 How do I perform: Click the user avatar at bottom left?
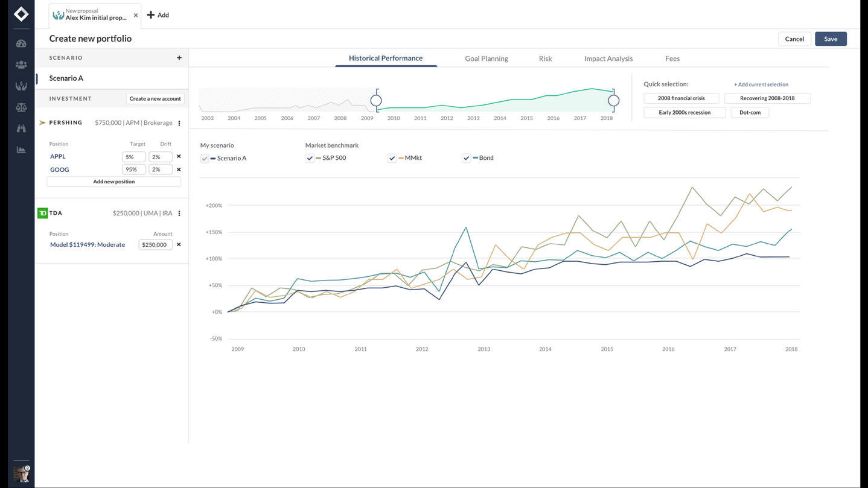21,474
